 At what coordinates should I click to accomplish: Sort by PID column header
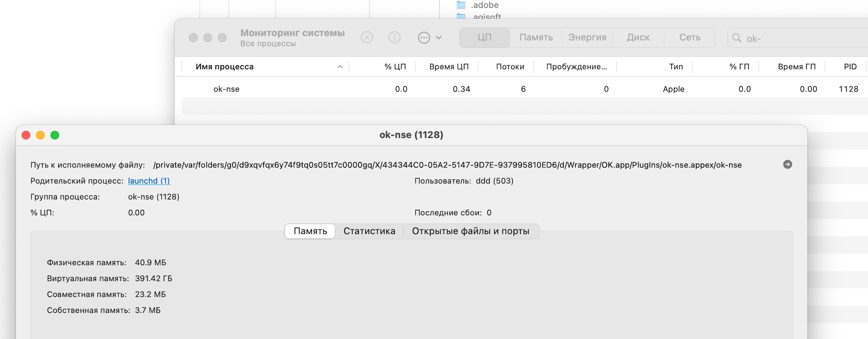(850, 66)
